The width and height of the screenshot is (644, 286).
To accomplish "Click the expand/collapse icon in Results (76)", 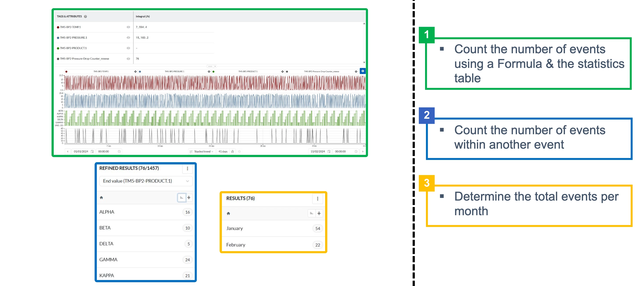I will tap(319, 213).
